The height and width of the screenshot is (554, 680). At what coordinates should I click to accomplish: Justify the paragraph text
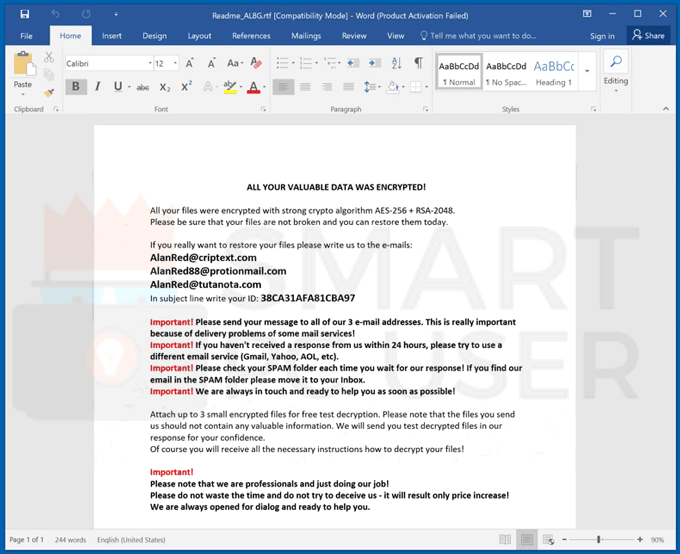(x=348, y=87)
